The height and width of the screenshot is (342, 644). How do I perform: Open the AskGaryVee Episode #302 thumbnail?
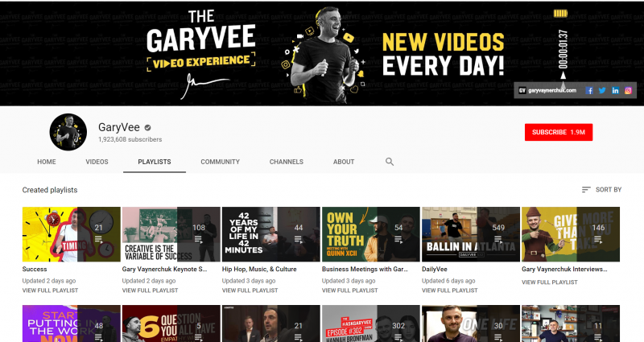371,323
